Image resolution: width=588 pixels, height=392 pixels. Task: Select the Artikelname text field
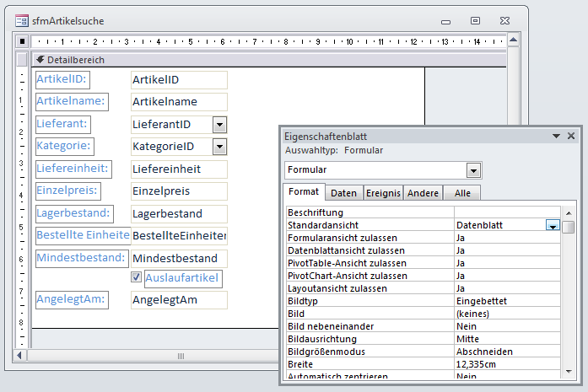coord(179,102)
